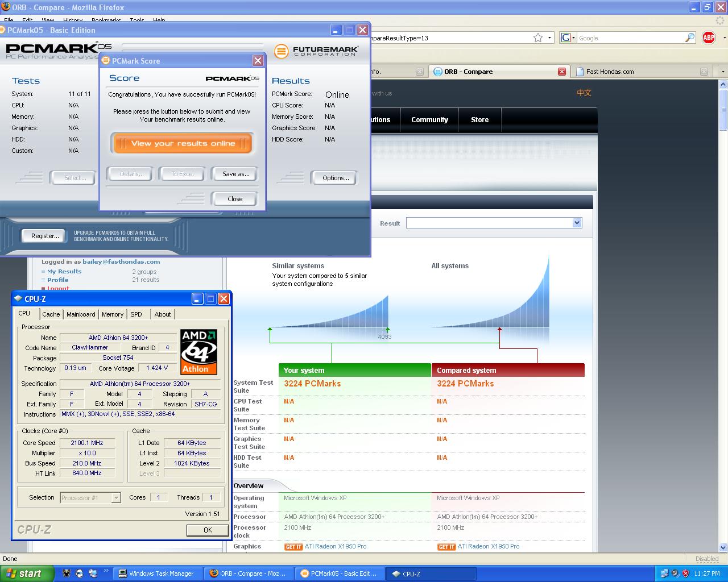728x582 pixels.
Task: Switch to the SPD tab in CPU-Z
Action: click(x=136, y=314)
